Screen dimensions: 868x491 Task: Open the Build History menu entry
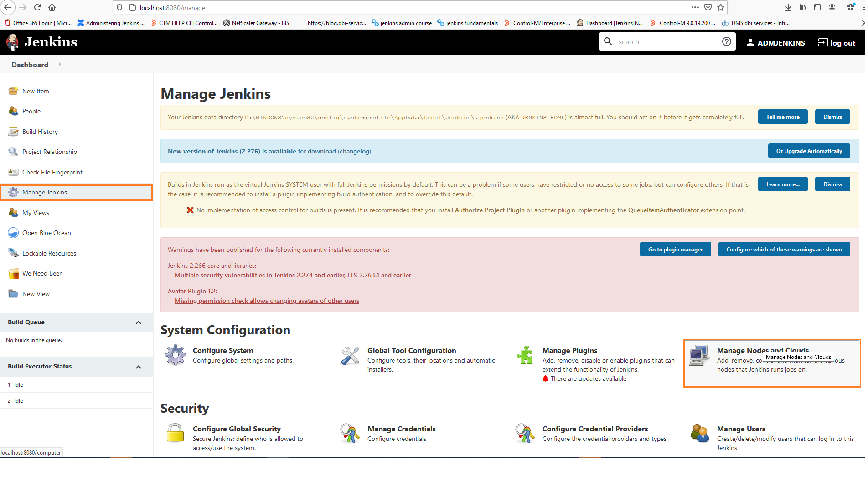[x=40, y=132]
